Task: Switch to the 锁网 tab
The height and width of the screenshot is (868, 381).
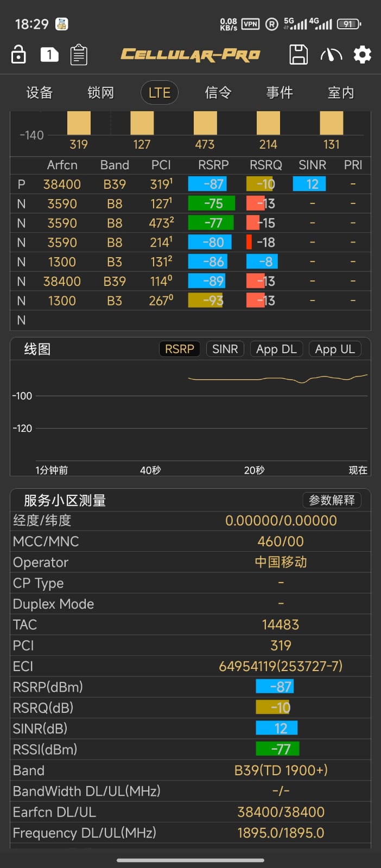Action: 101,93
